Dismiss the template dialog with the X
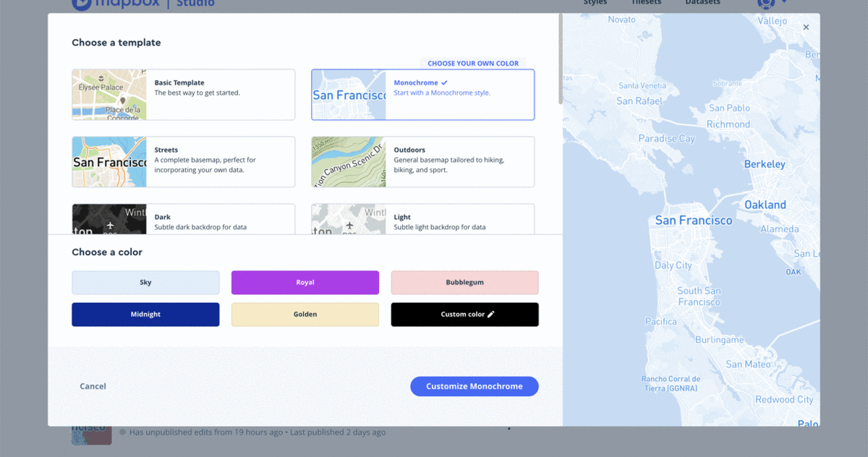 pos(806,27)
